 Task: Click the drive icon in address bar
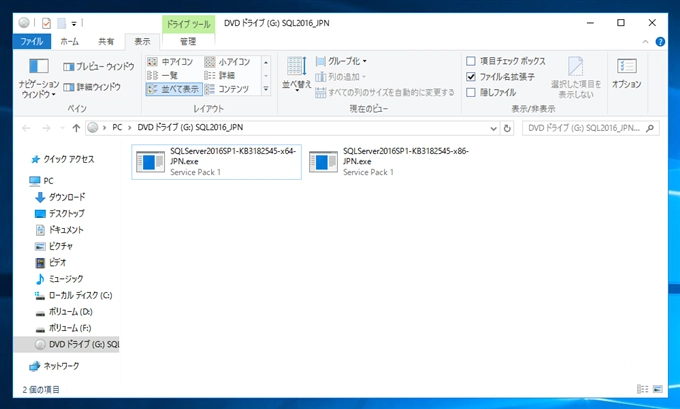point(93,128)
